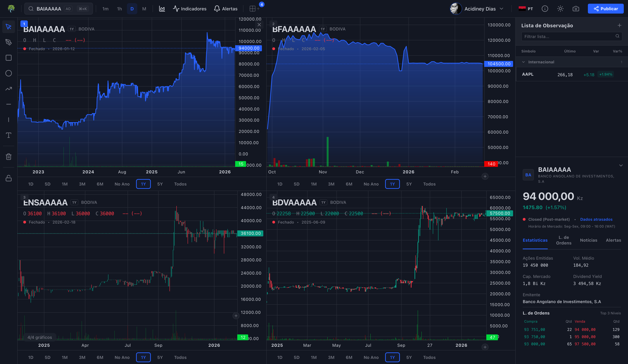This screenshot has height=364, width=628.
Task: Click the 4/4 gráficos indicator
Action: pyautogui.click(x=40, y=337)
